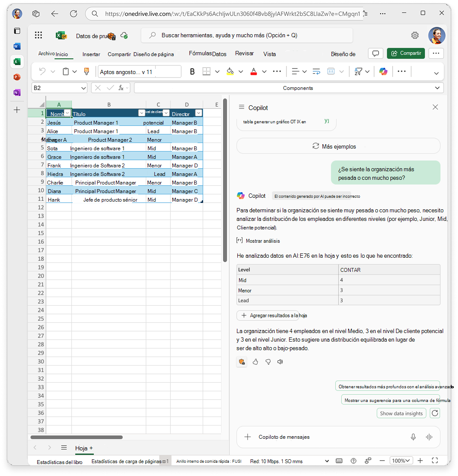Viewport: 458px width, 476px height.
Task: Open Copilot from the ribbon icon
Action: (x=384, y=71)
